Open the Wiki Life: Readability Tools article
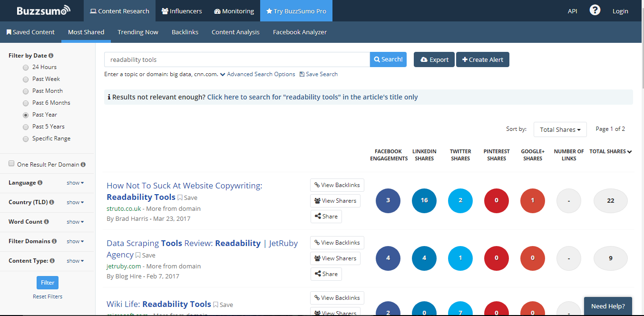Screen dimensions: 644x316 [x=159, y=304]
